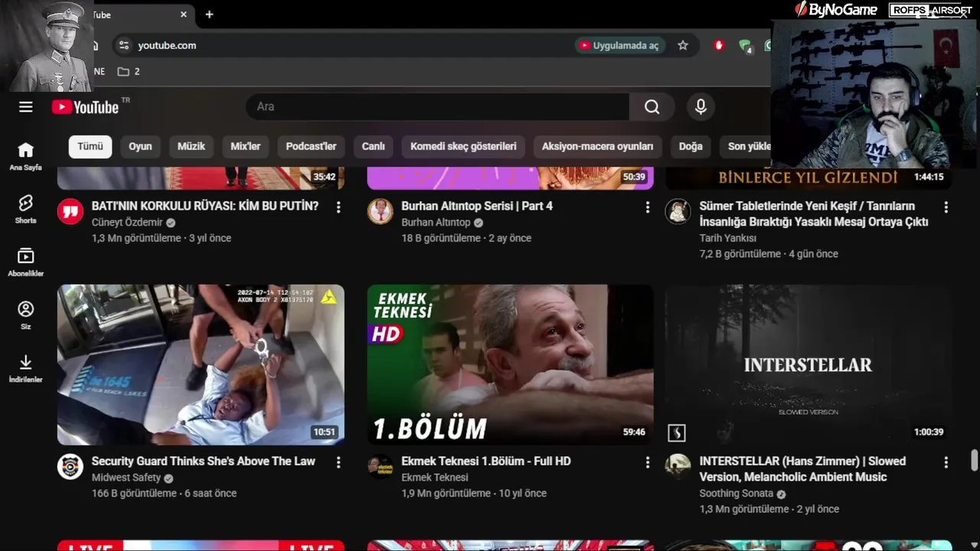The image size is (980, 551).
Task: Open options for INTERSTELLAR video
Action: click(x=946, y=462)
